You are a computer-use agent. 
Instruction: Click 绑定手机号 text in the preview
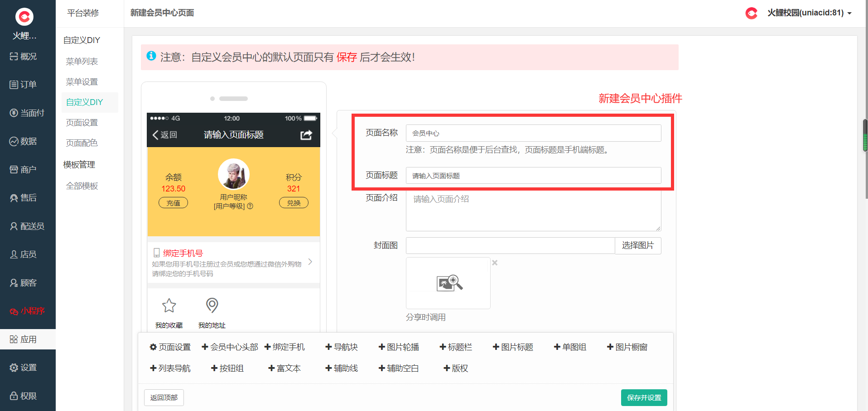point(183,253)
